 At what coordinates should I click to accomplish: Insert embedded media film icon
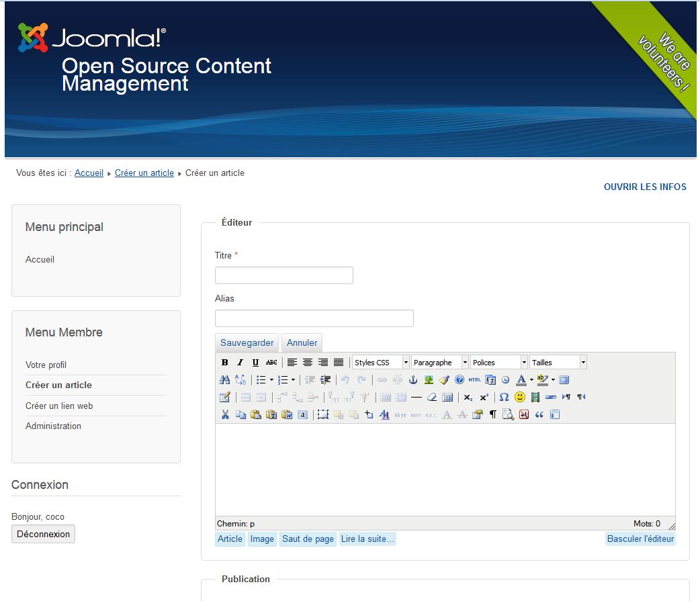tap(535, 397)
